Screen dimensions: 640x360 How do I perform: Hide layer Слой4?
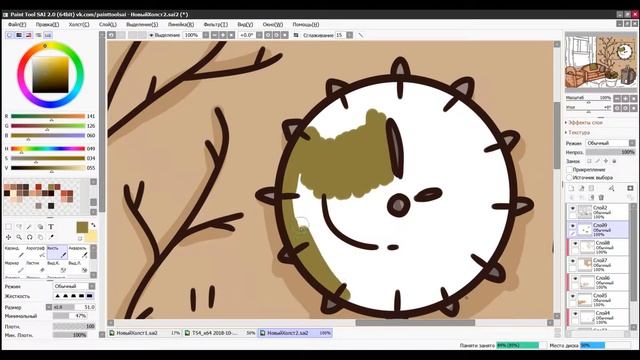tap(575, 314)
